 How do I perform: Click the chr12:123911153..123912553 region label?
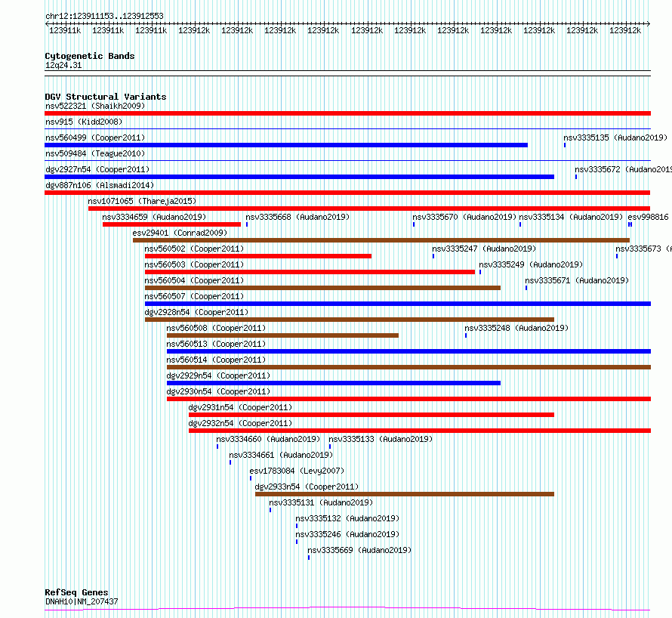[104, 16]
